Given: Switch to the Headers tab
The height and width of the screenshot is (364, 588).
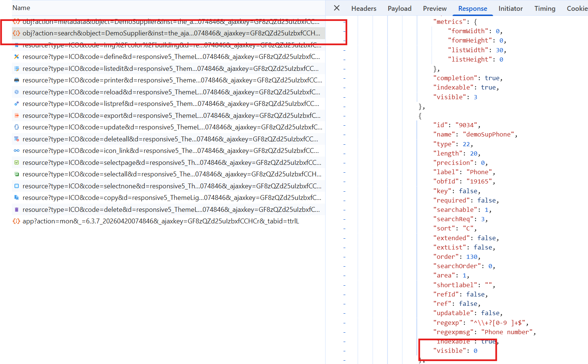Looking at the screenshot, I should [364, 9].
